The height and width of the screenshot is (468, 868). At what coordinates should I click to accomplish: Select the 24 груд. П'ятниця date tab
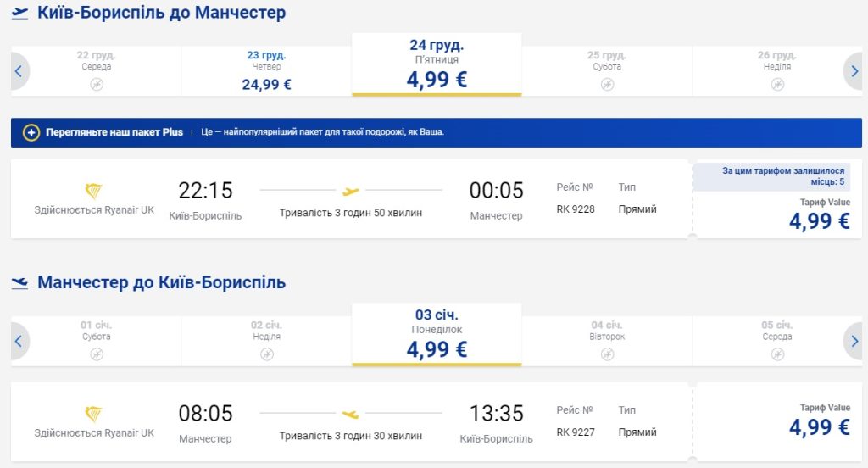(x=437, y=64)
